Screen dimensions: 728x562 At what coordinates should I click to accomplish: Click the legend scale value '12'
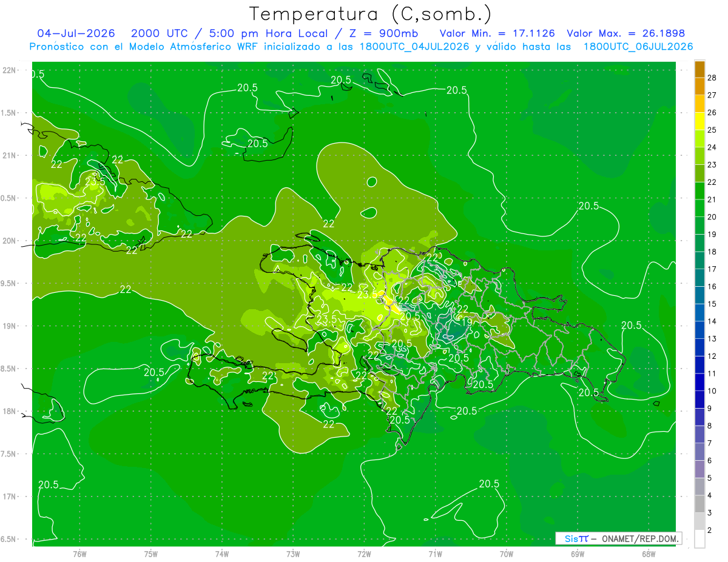(x=712, y=356)
